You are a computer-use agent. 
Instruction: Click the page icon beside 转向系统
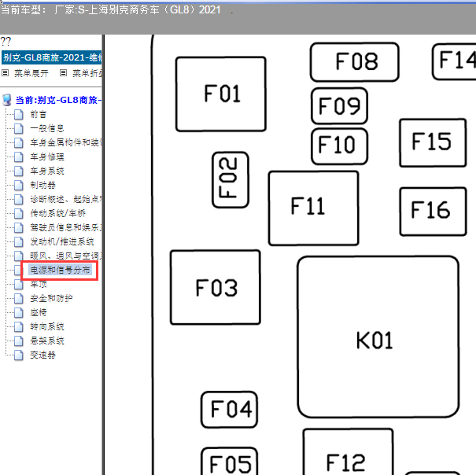19,326
